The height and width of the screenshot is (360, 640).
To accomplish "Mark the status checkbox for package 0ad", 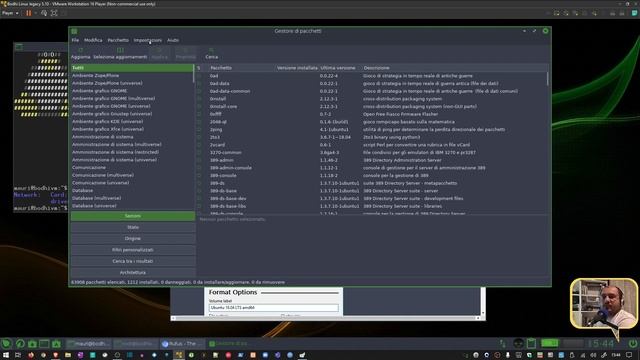I will point(199,76).
